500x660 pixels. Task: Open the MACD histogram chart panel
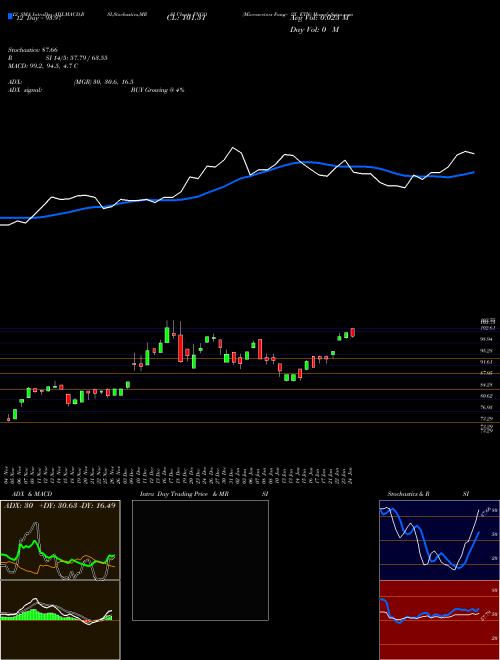pyautogui.click(x=60, y=620)
